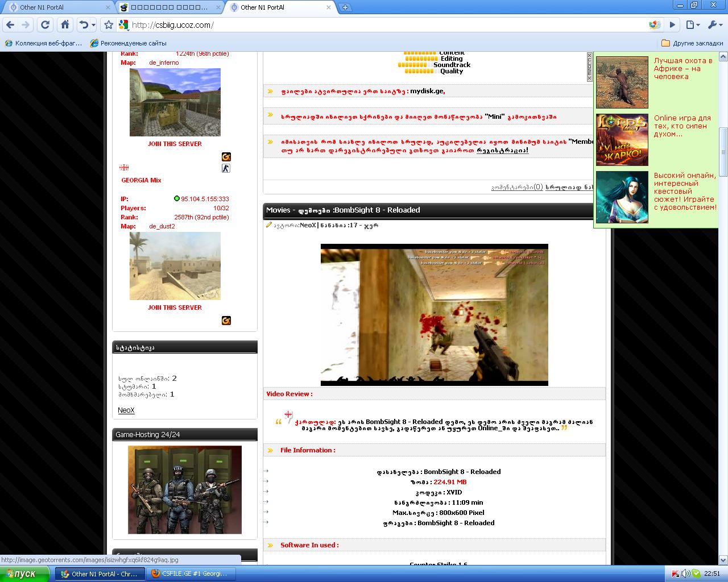
Task: Open the ad link Online игра для тех
Action: point(682,126)
